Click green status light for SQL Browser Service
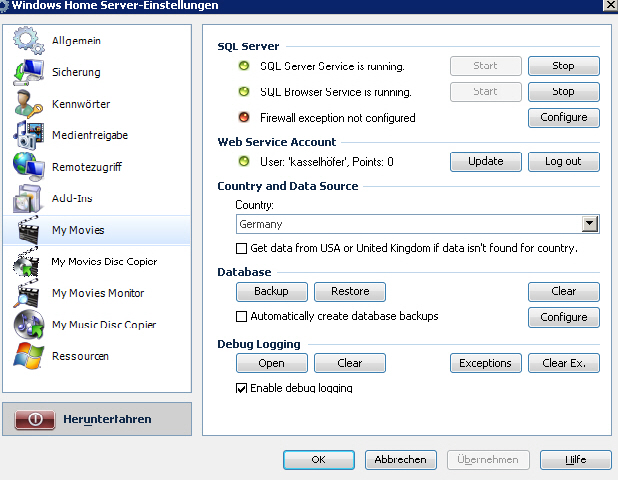 pyautogui.click(x=244, y=92)
